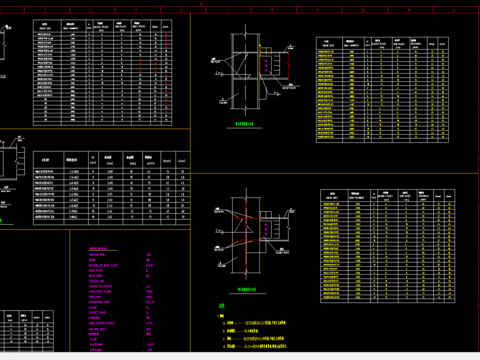
Task: Click green title under upper connection detail
Action: [244, 124]
